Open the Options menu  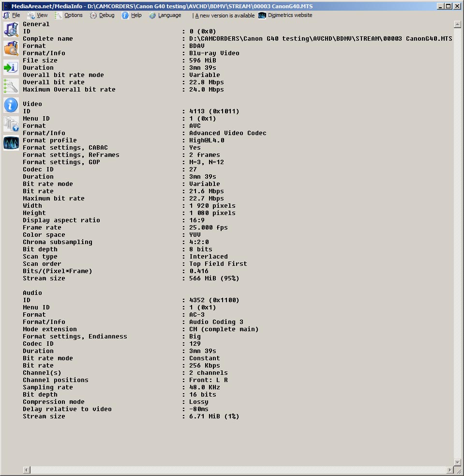click(69, 15)
